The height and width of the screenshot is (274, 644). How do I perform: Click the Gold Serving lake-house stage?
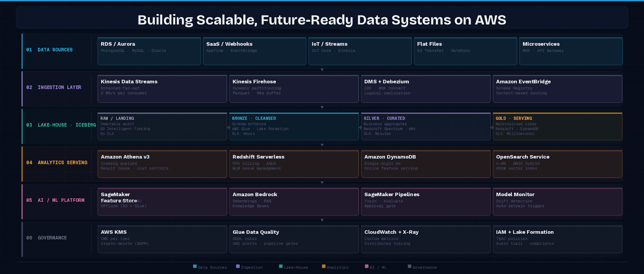point(557,127)
